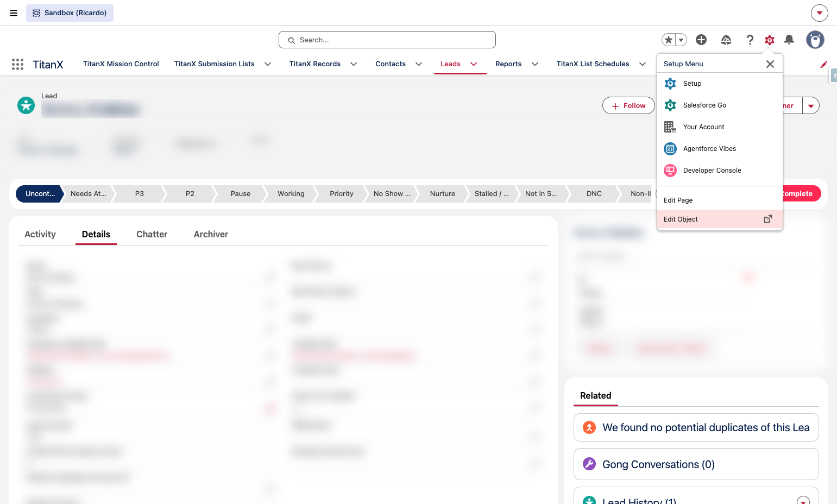837x504 pixels.
Task: Choose Edit Object in Setup Menu
Action: point(720,219)
